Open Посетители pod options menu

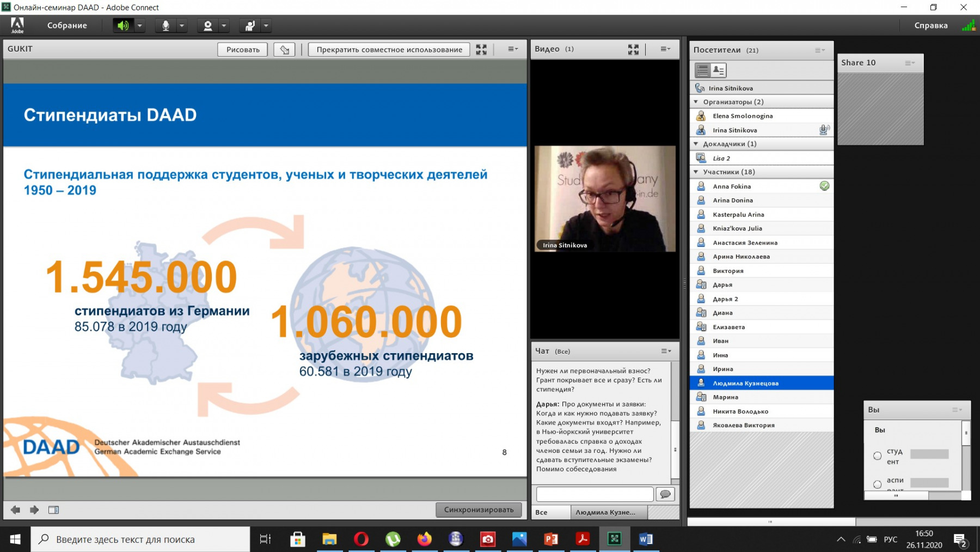coord(820,50)
